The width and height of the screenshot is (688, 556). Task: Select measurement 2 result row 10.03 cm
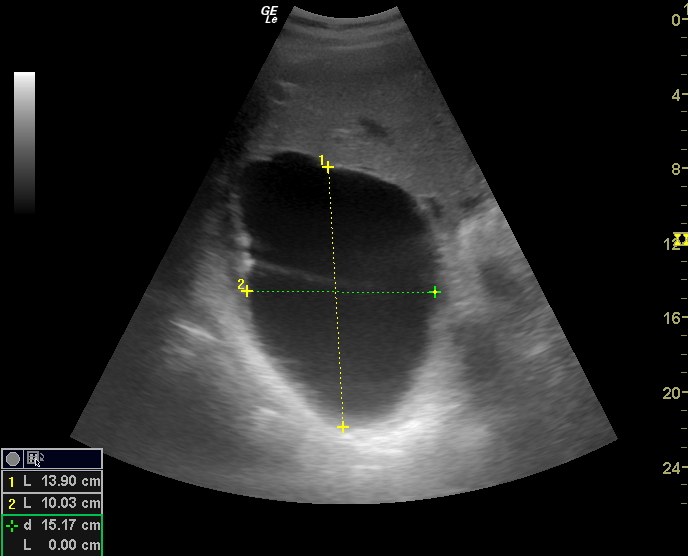tap(52, 503)
